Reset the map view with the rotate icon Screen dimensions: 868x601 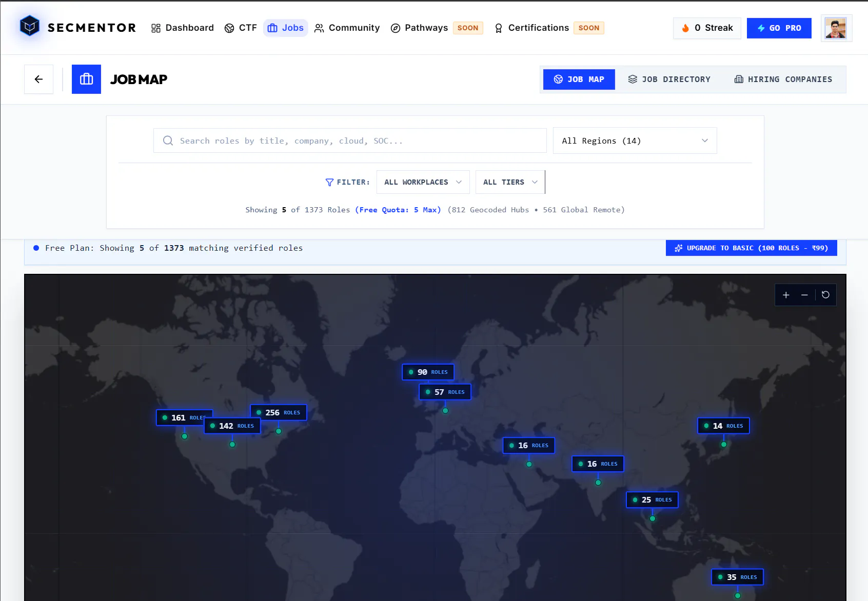tap(825, 295)
